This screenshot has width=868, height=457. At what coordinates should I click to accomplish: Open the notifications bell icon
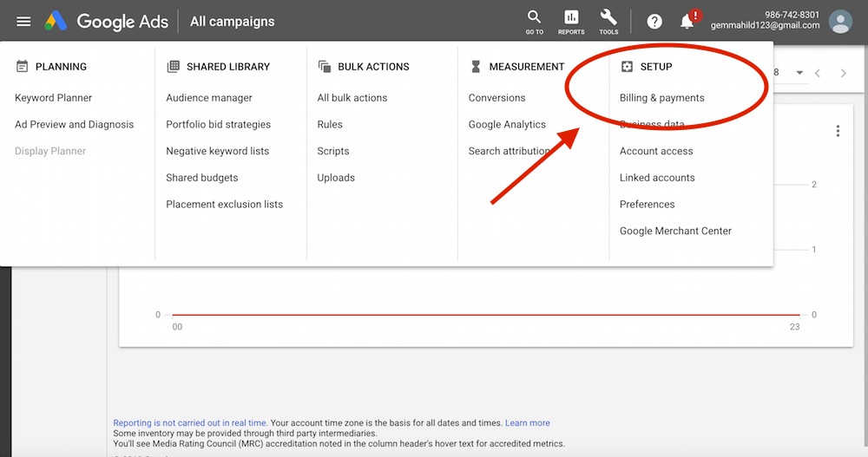tap(687, 22)
